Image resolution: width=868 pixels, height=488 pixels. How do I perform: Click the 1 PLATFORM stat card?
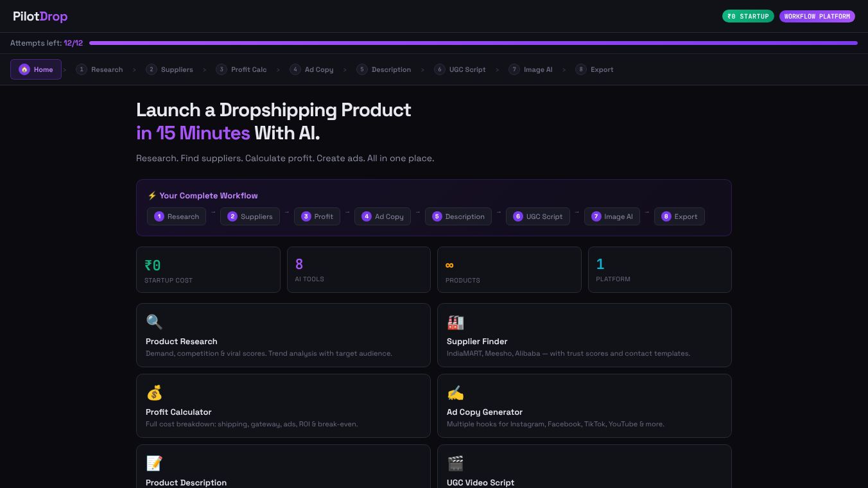click(660, 270)
